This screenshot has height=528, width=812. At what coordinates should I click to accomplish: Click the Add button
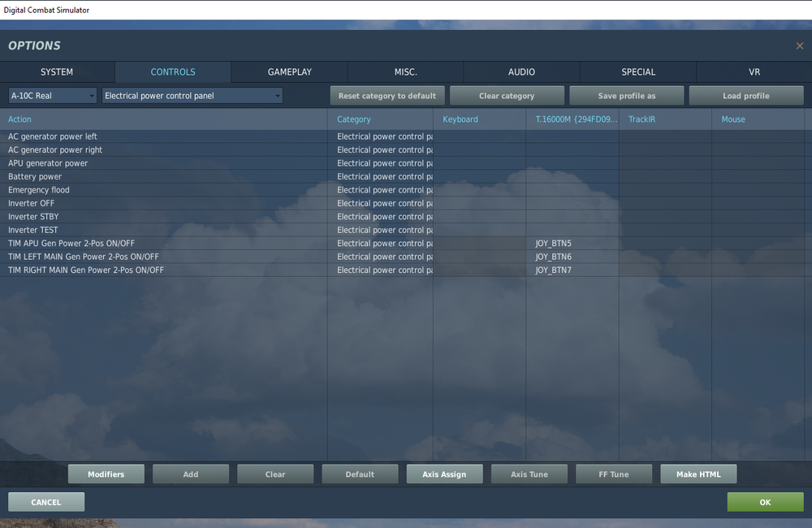coord(191,474)
